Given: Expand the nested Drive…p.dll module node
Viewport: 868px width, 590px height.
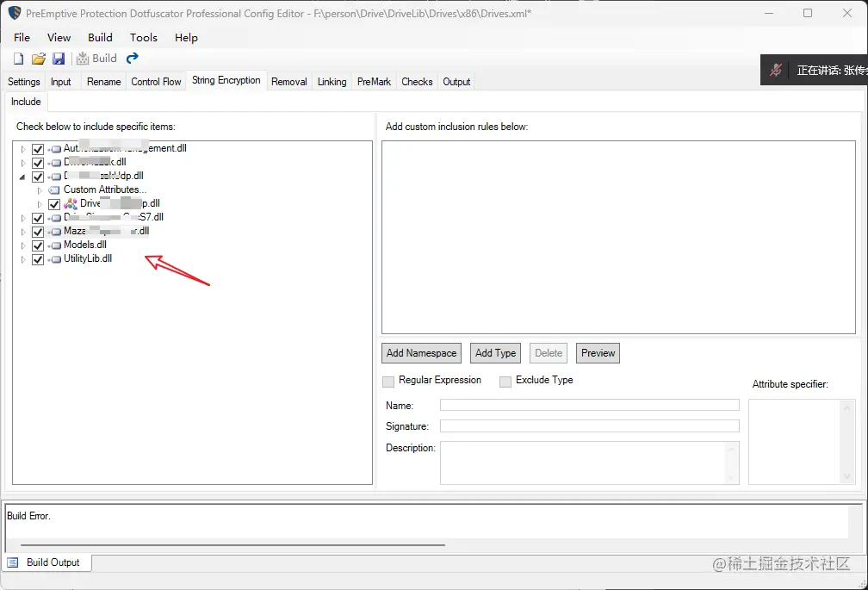Looking at the screenshot, I should 40,204.
